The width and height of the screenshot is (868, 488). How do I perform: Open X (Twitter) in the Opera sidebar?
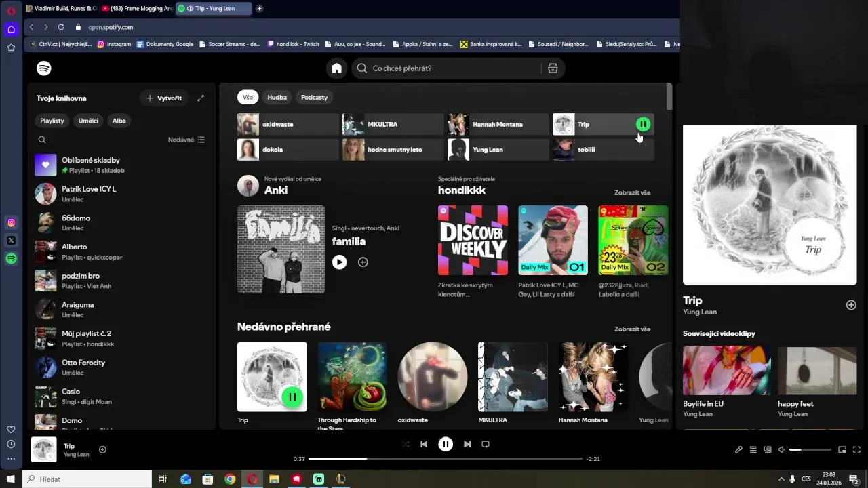[x=11, y=240]
